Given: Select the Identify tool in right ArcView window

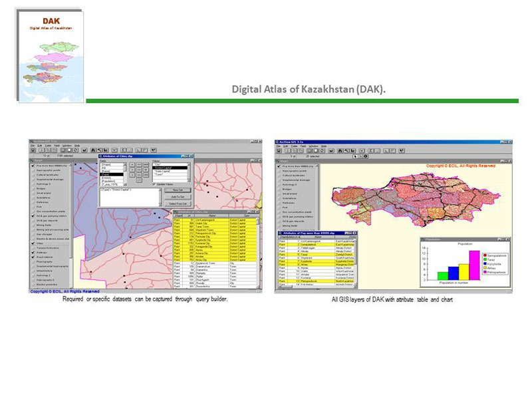Looking at the screenshot, I should coord(365,156).
